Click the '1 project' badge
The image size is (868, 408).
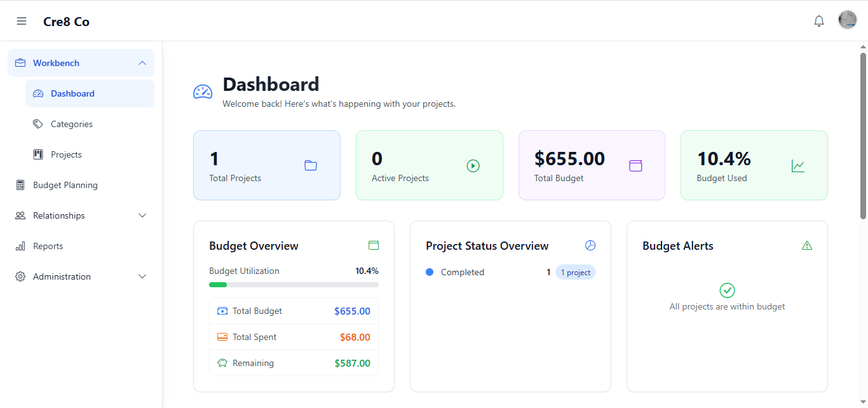click(575, 273)
